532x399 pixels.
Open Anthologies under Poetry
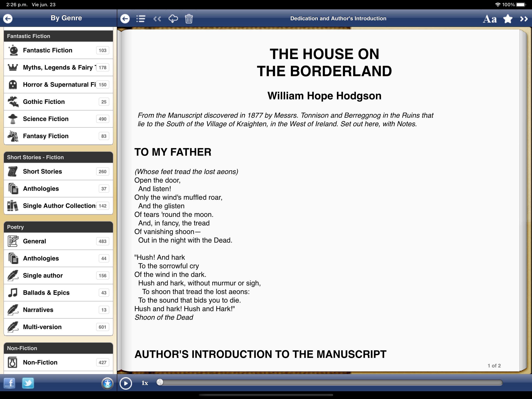58,259
